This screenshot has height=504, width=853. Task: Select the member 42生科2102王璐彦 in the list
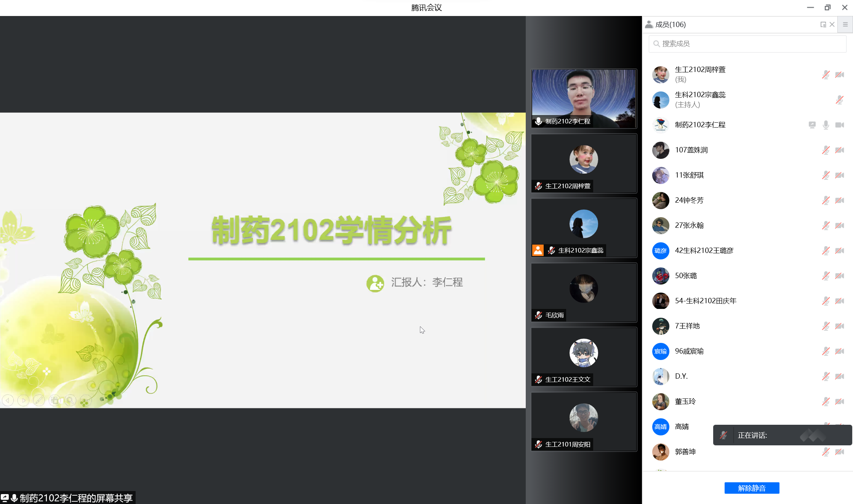tap(704, 251)
